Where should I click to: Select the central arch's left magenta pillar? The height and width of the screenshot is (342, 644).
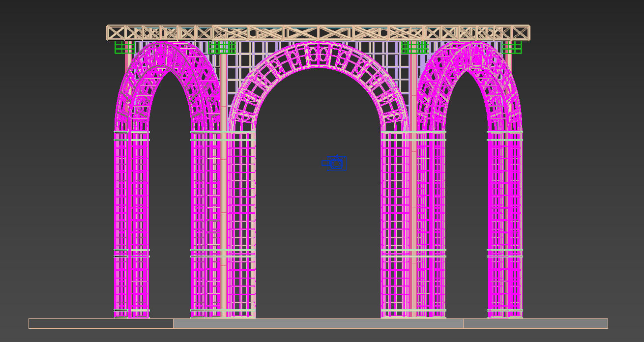click(242, 225)
